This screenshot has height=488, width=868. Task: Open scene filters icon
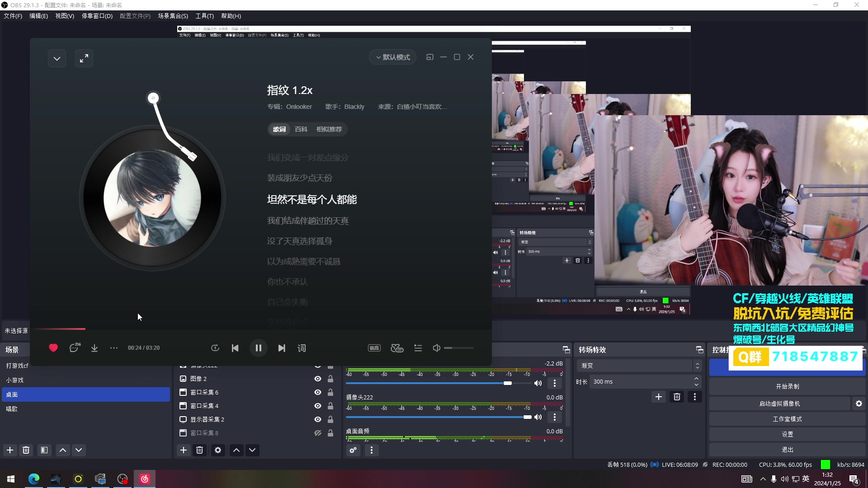[44, 450]
